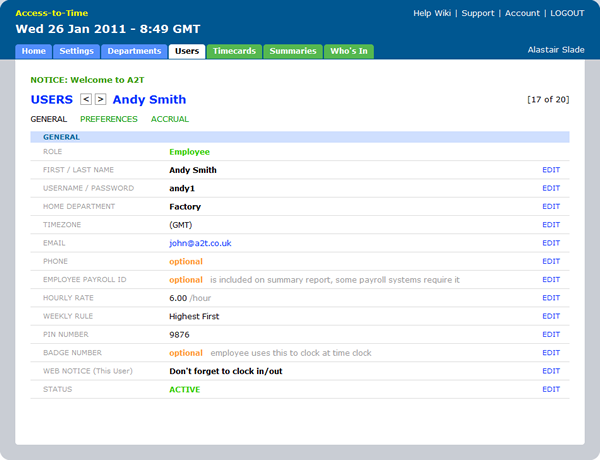Open the Who's In tab
The width and height of the screenshot is (600, 460).
click(349, 51)
